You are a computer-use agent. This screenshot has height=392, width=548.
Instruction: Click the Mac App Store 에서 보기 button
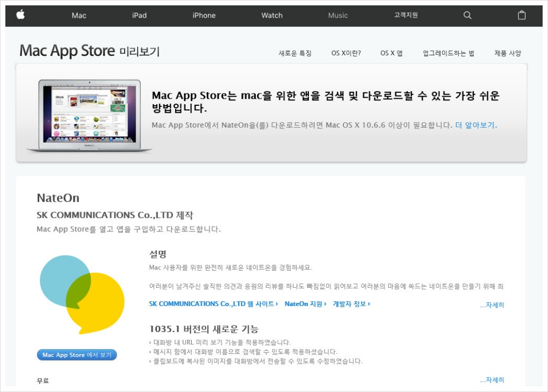coord(77,354)
